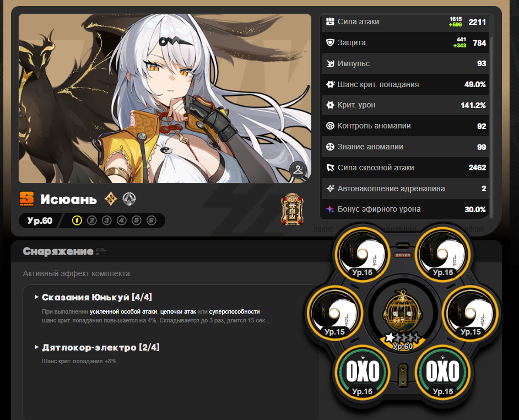Click the Сила атаки fist icon
Image resolution: width=519 pixels, height=420 pixels.
tap(330, 21)
